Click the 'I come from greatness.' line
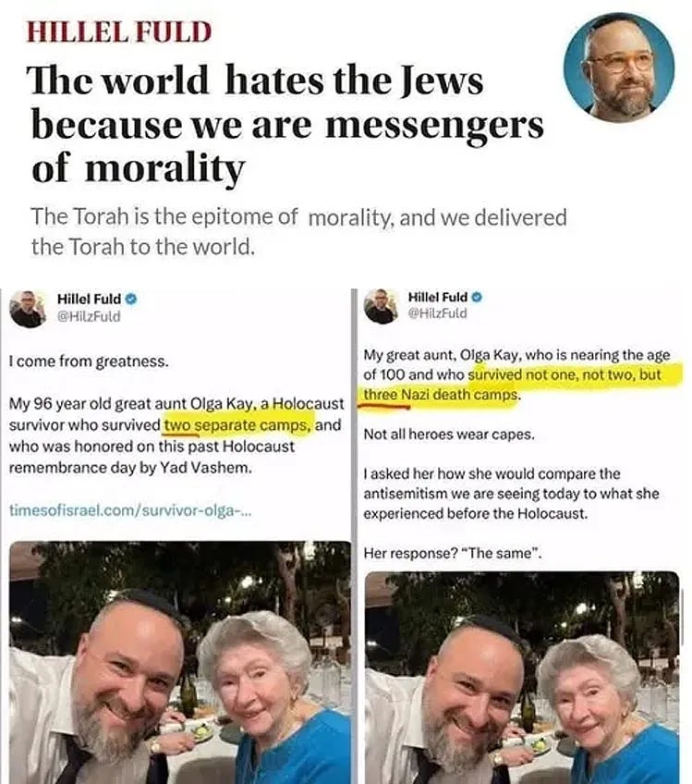 pyautogui.click(x=89, y=361)
